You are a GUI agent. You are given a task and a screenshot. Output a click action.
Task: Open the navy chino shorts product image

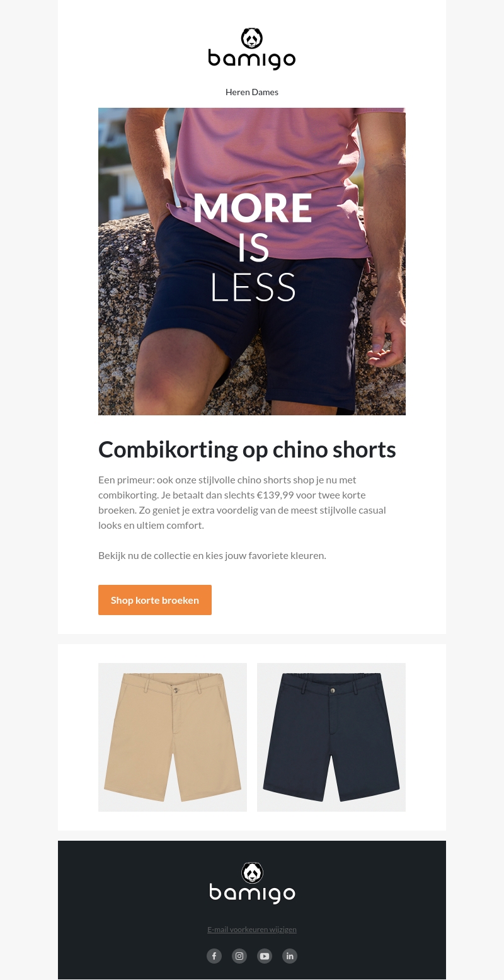[x=331, y=737]
